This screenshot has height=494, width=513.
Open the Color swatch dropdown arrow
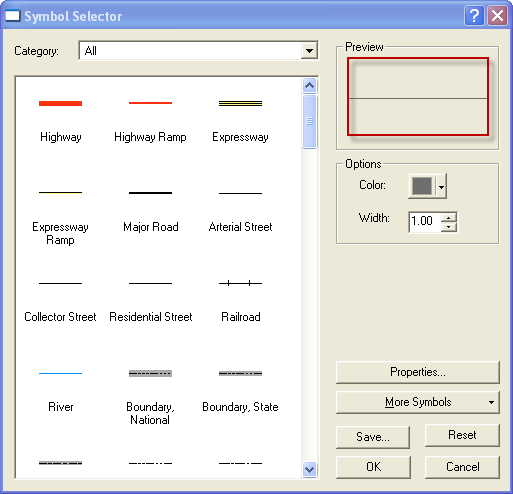coord(441,186)
